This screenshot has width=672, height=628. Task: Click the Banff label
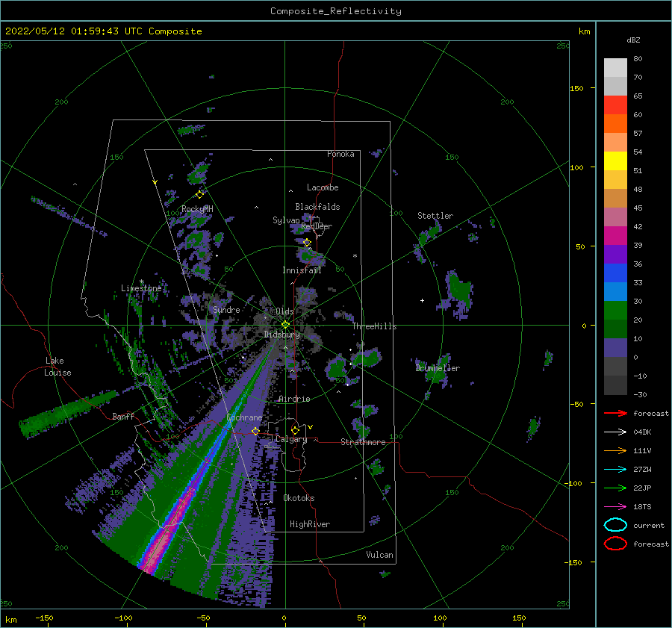[x=123, y=416]
